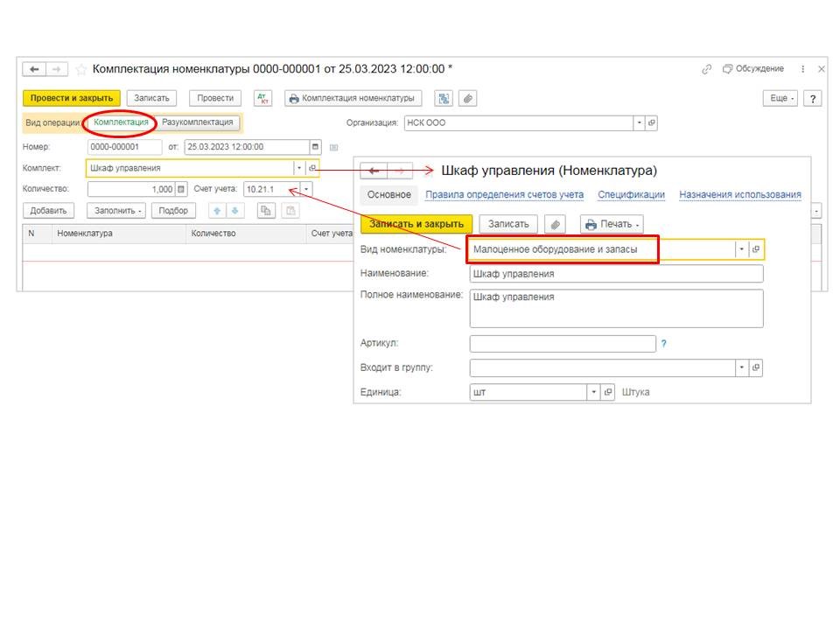Viewport: 840px width, 630px height.
Task: Move table row up with the blue up arrow
Action: point(217,211)
